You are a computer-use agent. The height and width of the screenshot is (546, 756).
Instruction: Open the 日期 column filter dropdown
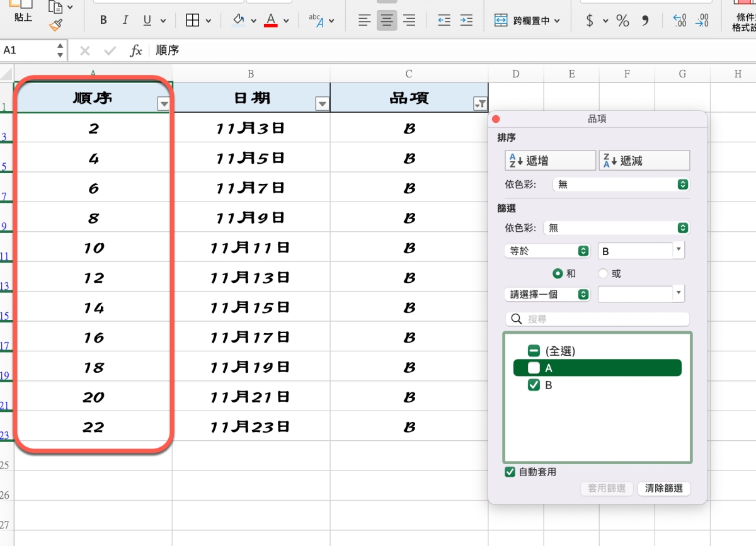pos(322,105)
